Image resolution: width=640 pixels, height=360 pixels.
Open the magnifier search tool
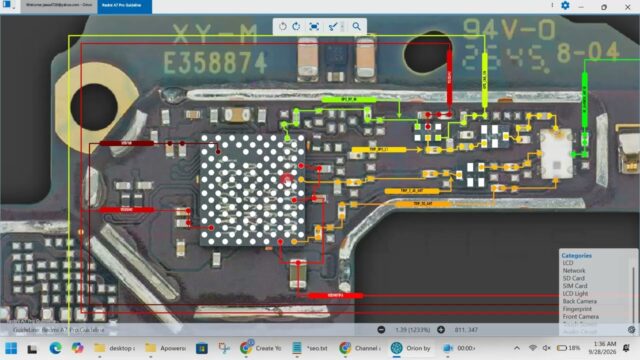(356, 27)
